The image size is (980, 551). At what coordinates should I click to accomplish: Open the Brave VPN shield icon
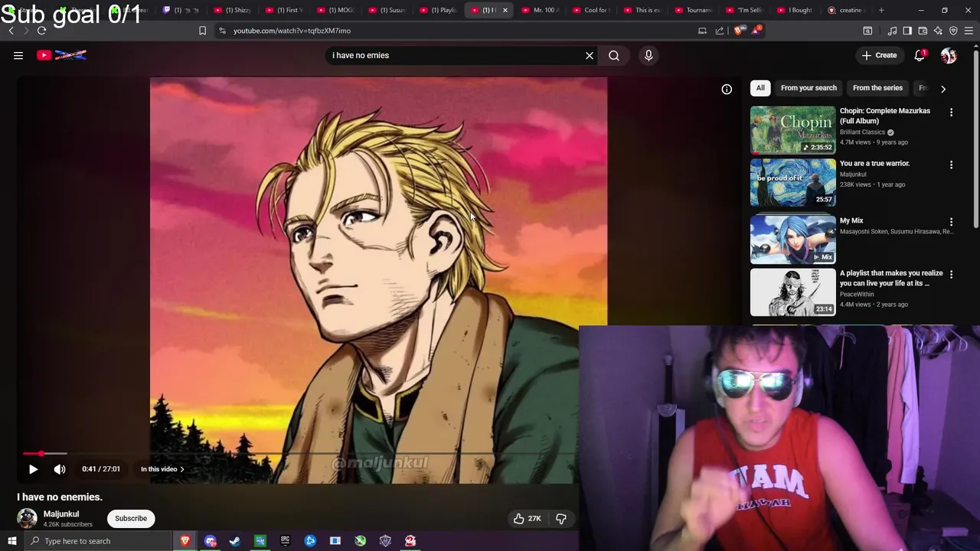click(x=953, y=31)
